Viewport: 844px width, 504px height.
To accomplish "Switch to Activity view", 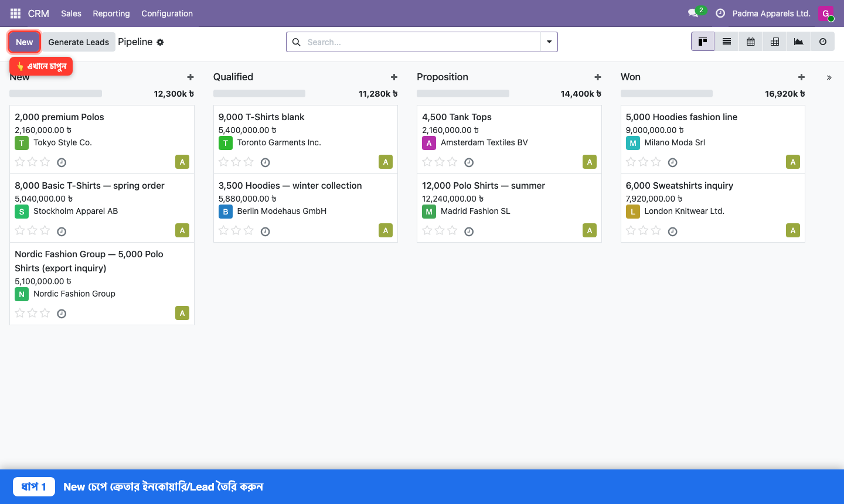I will click(823, 42).
